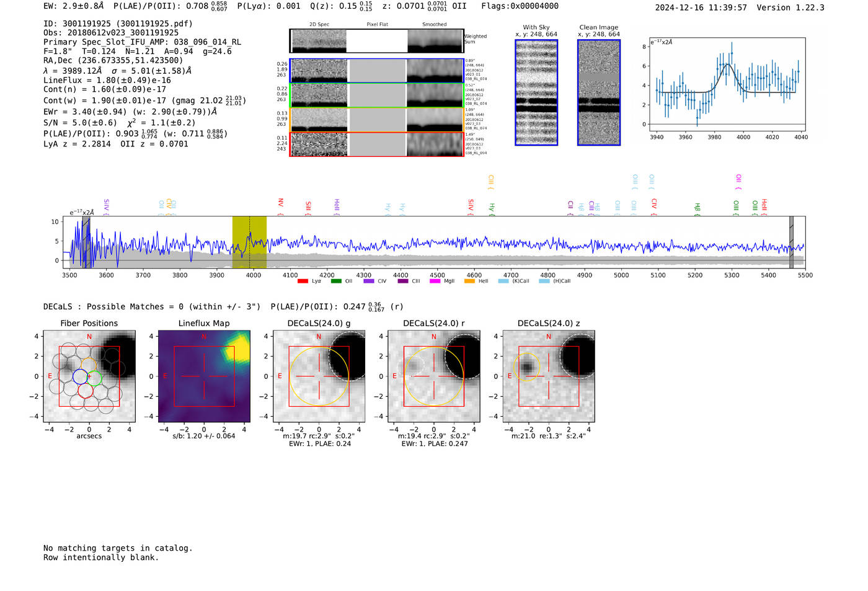The width and height of the screenshot is (868, 591).
Task: Open the DECaLS(24.0) z image
Action: [549, 376]
